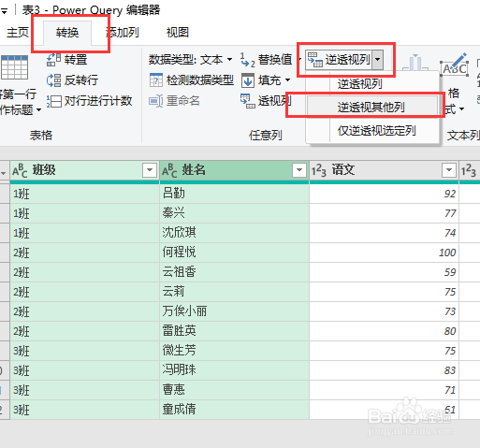Click the ABC format icon

coord(455,65)
